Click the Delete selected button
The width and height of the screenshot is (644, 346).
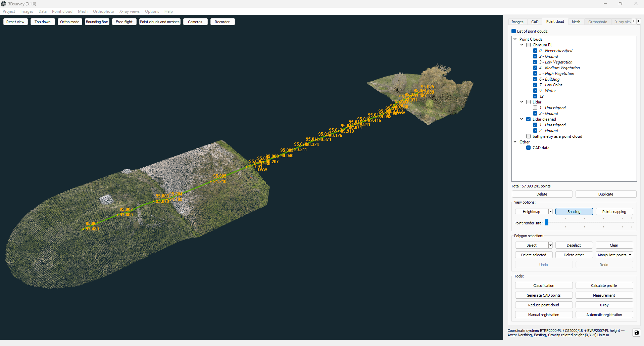(534, 255)
